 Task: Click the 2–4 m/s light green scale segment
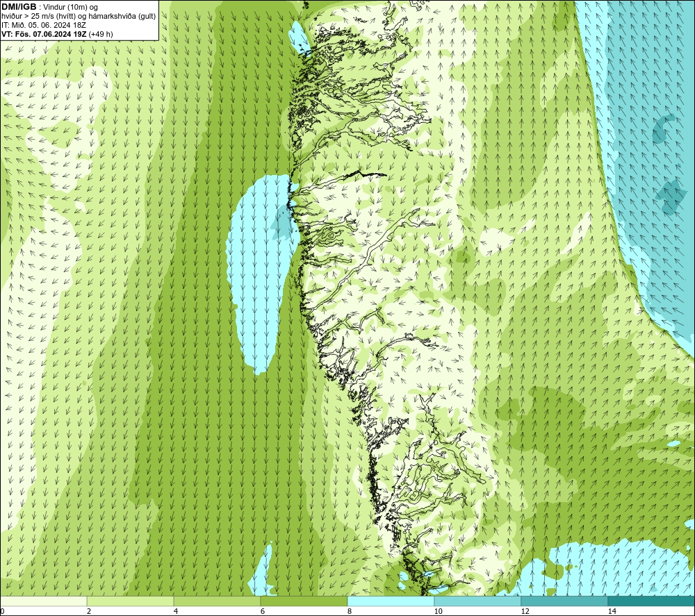(x=131, y=601)
